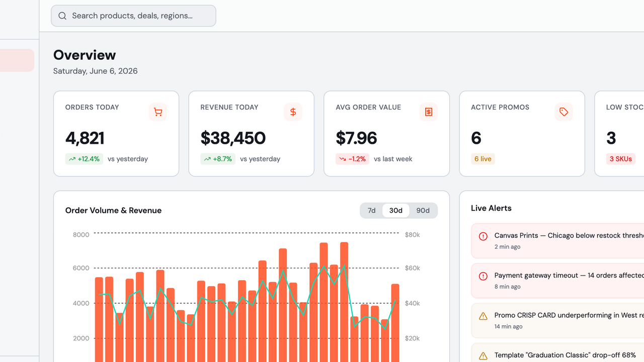Click the receipt icon on Avg Order Value
This screenshot has width=644, height=362.
coord(429,112)
